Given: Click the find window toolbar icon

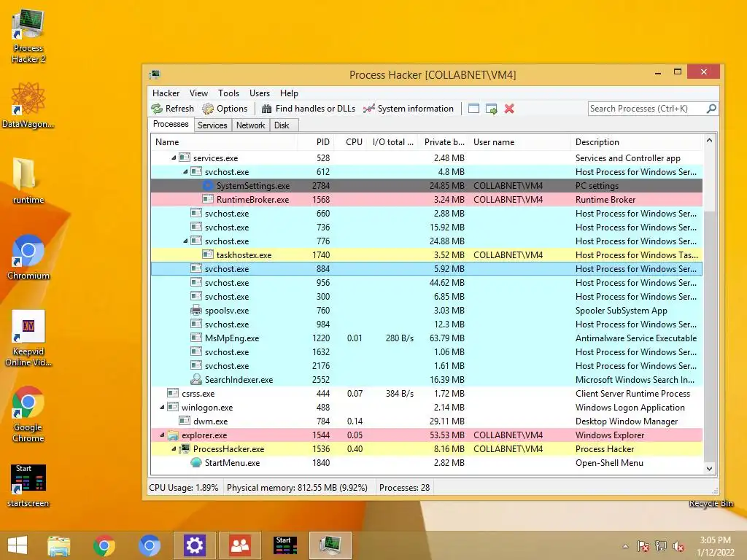Looking at the screenshot, I should click(473, 109).
